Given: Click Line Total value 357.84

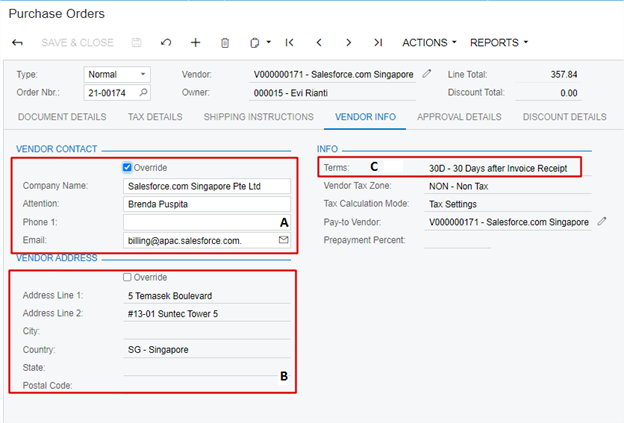Looking at the screenshot, I should [564, 74].
